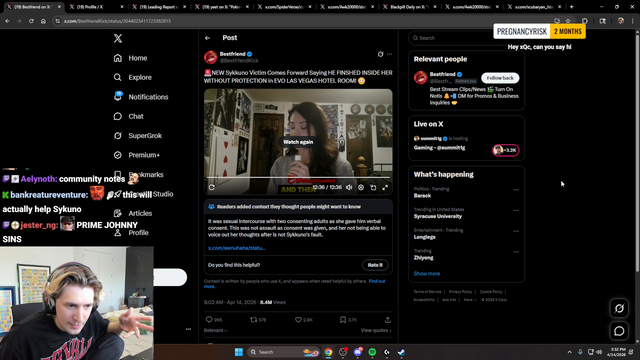Open account menu three dots in sidebar
This screenshot has width=640, height=360.
(188, 329)
